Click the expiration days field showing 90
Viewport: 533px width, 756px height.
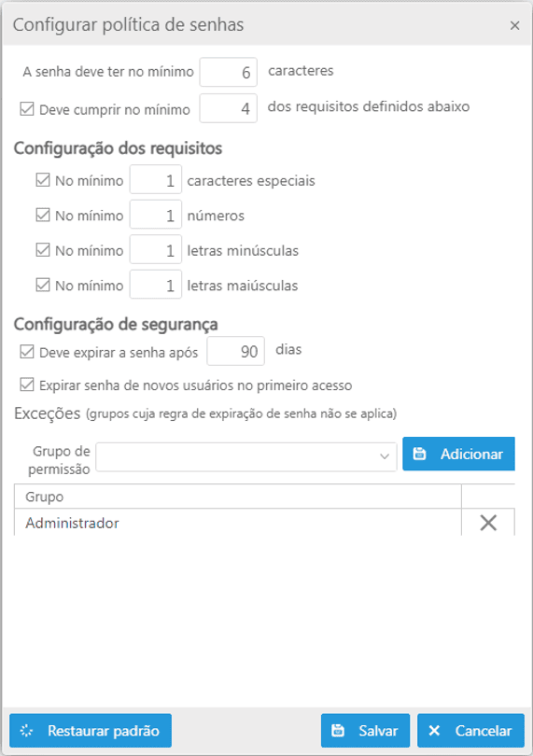point(235,351)
